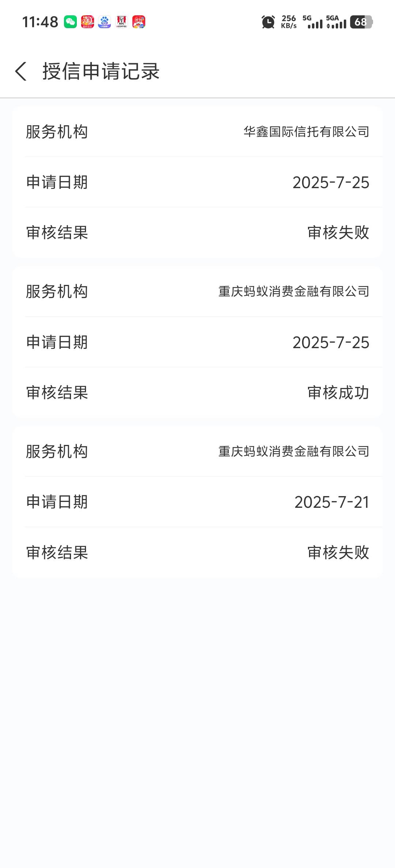
Task: Tap 重庆蚂蚁消费金融有限公司 above 审核成功
Action: click(x=294, y=292)
